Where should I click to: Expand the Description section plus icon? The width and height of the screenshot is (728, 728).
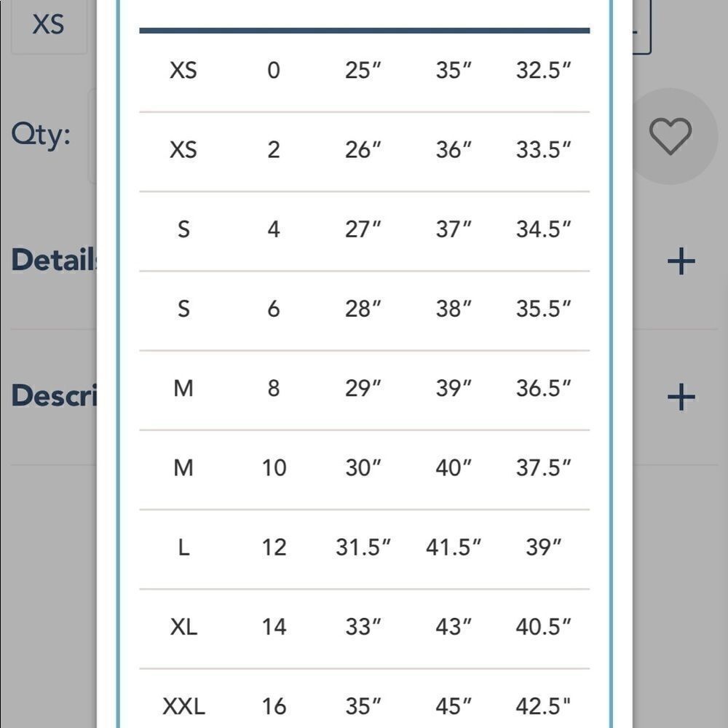(x=681, y=397)
